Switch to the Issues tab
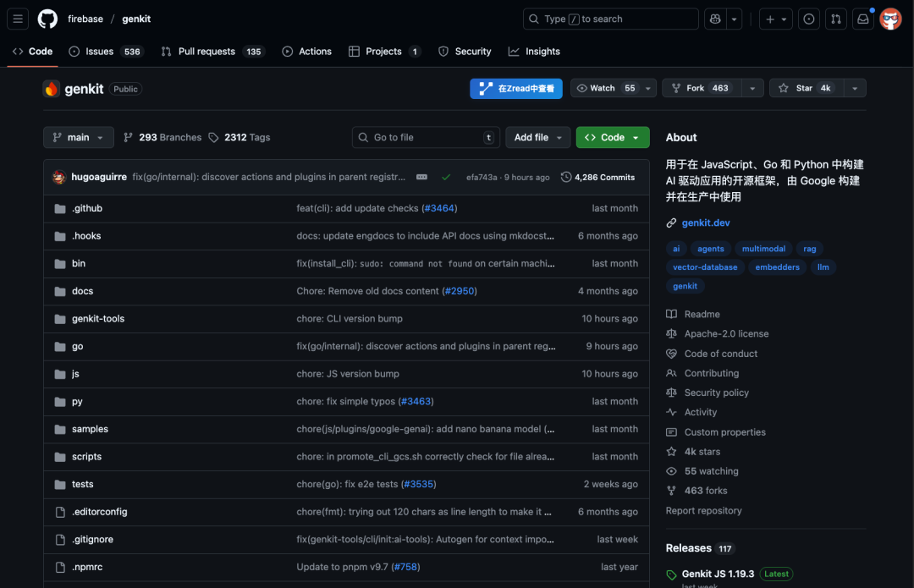 [106, 52]
